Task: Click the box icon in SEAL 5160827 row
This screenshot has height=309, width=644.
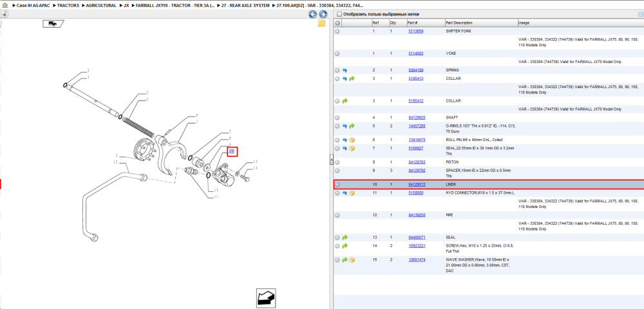Action: pos(352,148)
